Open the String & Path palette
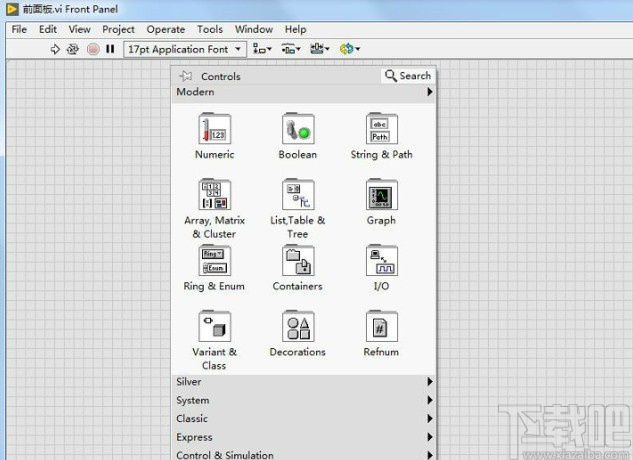The height and width of the screenshot is (460, 633). (x=381, y=137)
